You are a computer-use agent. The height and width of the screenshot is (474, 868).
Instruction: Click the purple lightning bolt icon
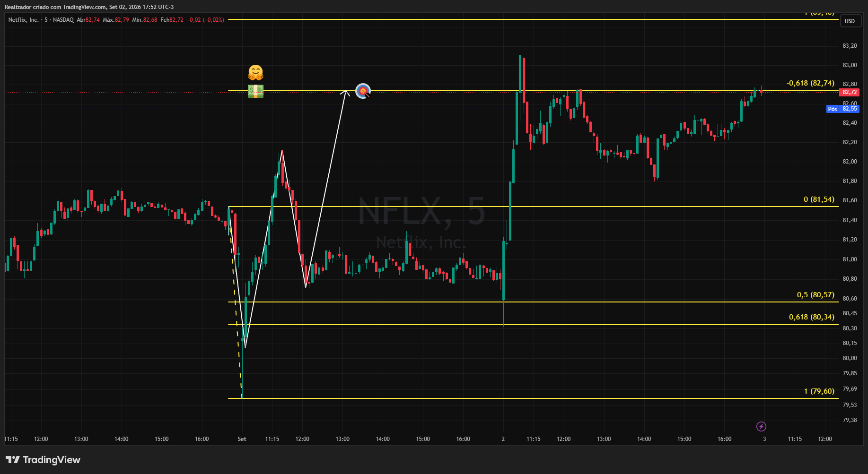tap(761, 427)
